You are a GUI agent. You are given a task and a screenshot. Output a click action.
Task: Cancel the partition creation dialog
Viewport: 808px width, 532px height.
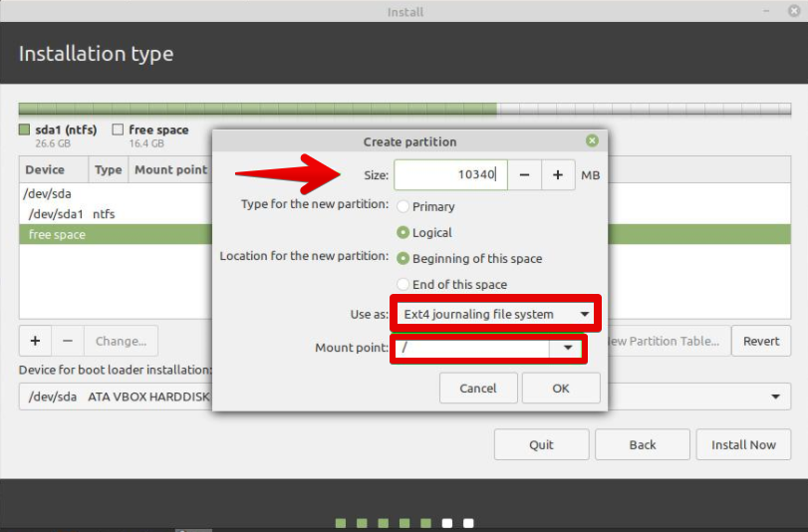click(478, 389)
